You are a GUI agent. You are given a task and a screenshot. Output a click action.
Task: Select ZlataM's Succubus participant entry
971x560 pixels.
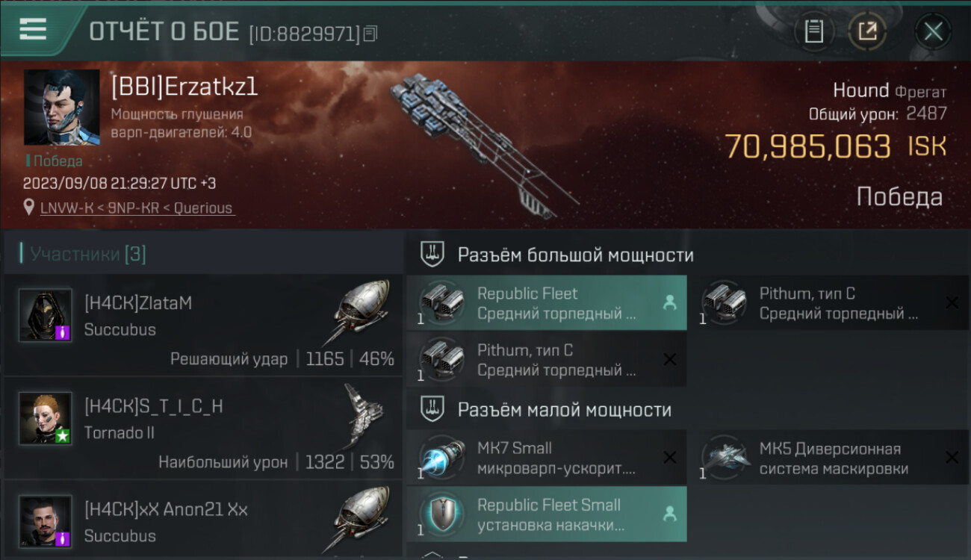[203, 326]
